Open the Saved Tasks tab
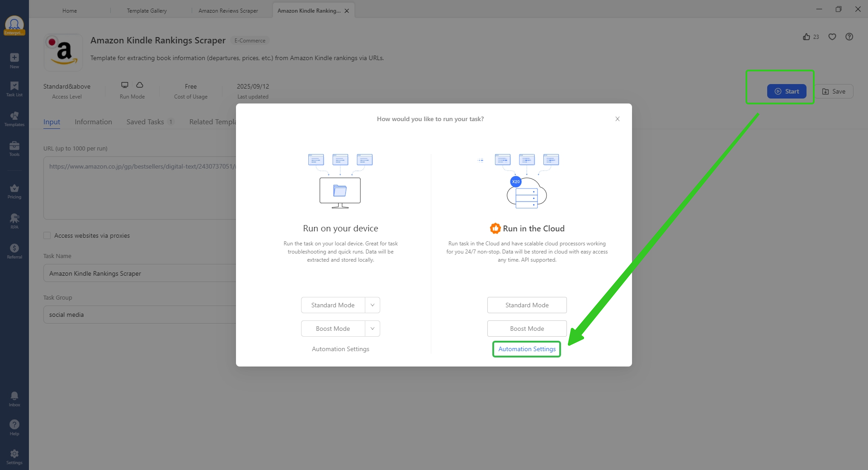The image size is (868, 470). pyautogui.click(x=145, y=122)
